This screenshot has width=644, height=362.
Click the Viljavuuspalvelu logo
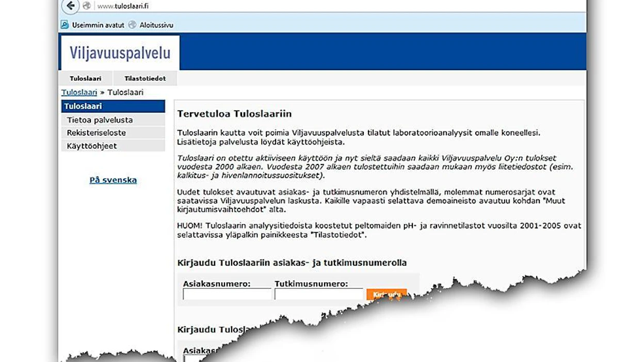120,53
